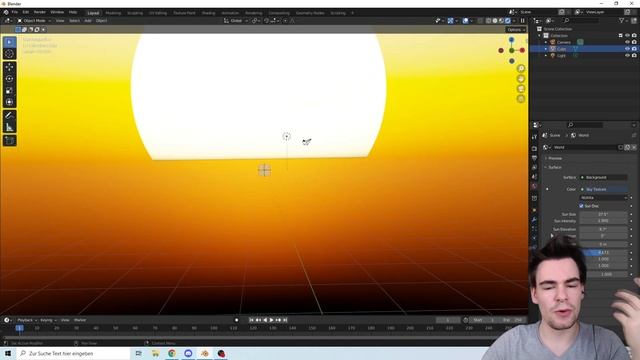Jump to the timeline start frame
Screen dimensions: 640x360
coord(251,320)
